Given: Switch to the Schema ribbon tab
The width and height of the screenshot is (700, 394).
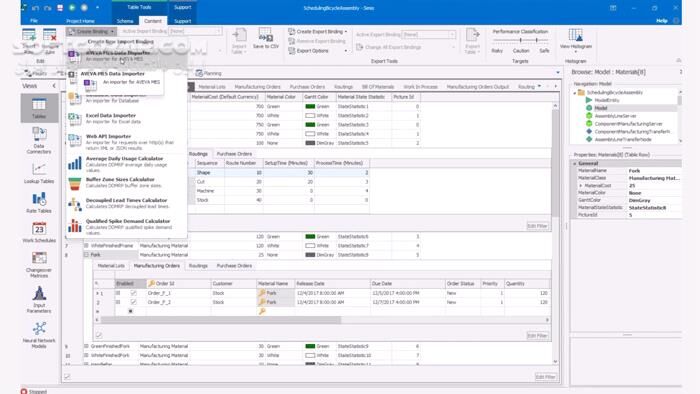Looking at the screenshot, I should pos(125,21).
